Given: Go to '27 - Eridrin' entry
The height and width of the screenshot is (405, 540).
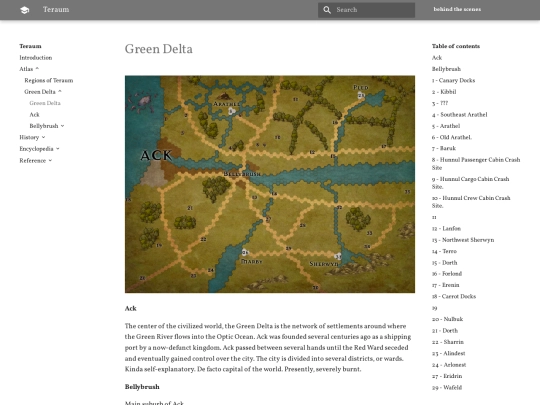Looking at the screenshot, I should click(447, 376).
